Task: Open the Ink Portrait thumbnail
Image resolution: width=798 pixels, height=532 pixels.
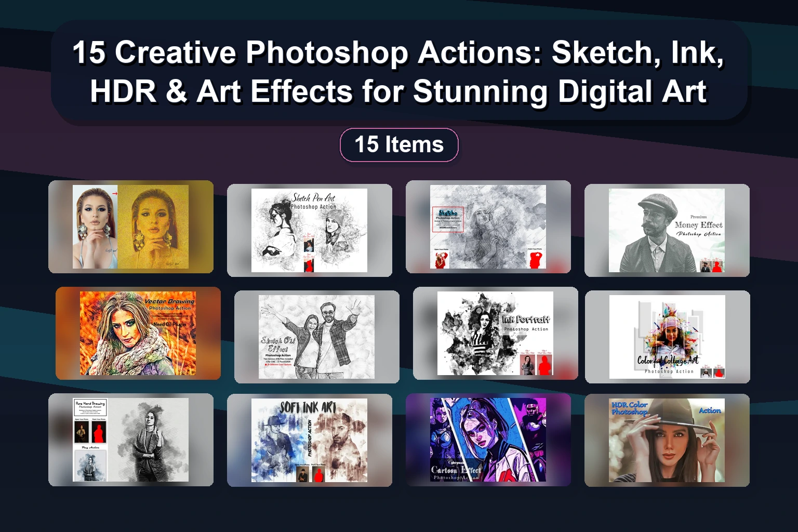Action: [x=496, y=333]
